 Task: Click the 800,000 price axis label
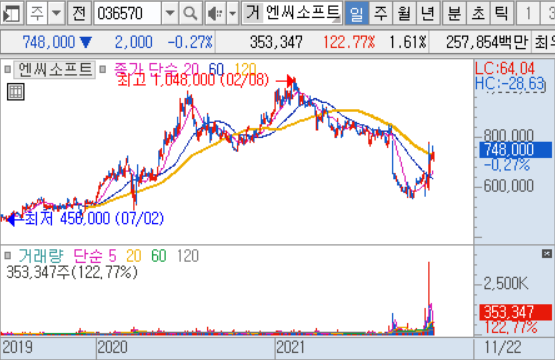click(509, 136)
